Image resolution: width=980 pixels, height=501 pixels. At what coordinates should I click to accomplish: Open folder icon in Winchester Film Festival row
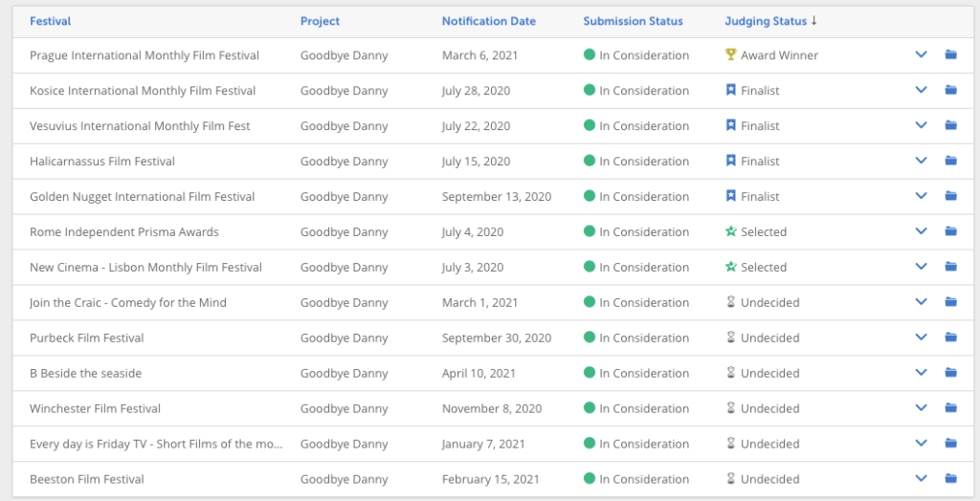950,408
